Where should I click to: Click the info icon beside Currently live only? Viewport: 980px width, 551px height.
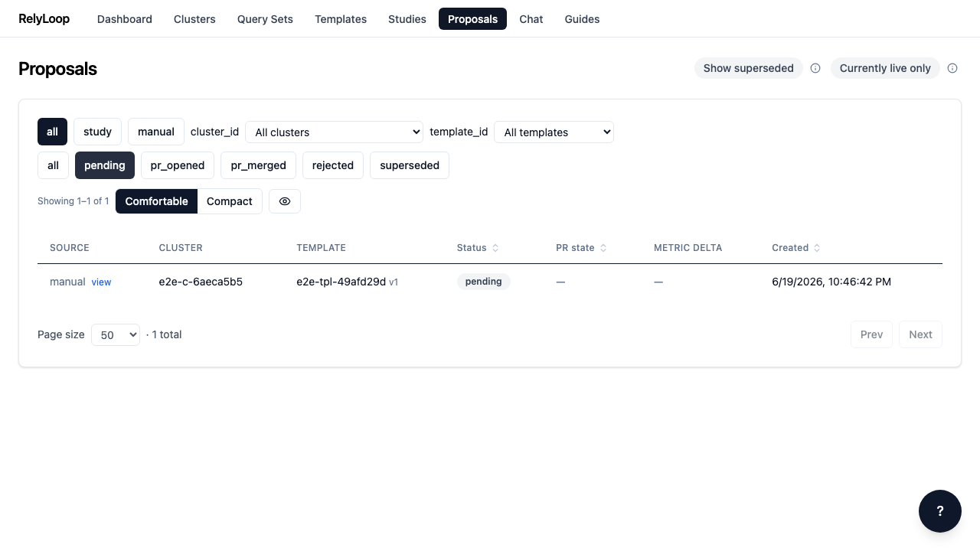tap(952, 68)
